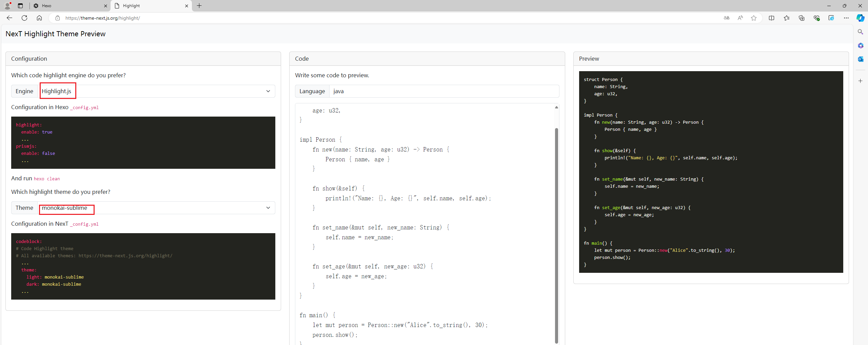The image size is (868, 345).
Task: Click 'codeblock:' in NexT config block
Action: [29, 241]
